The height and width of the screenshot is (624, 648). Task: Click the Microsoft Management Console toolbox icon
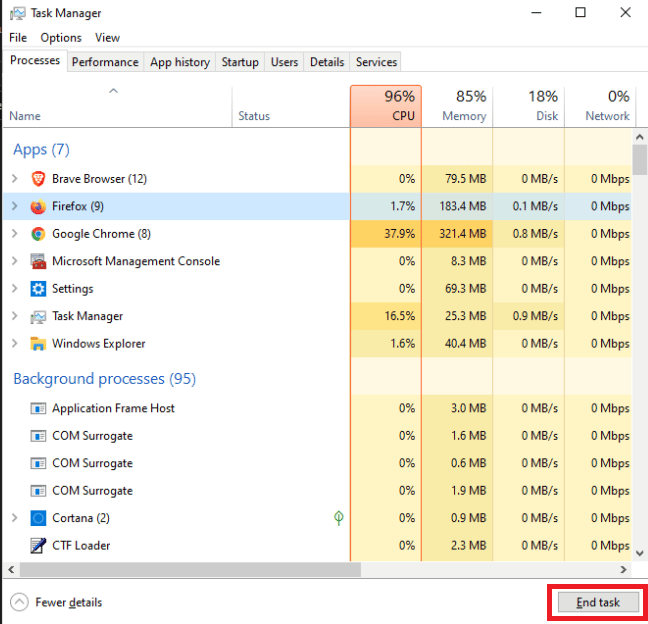[38, 261]
